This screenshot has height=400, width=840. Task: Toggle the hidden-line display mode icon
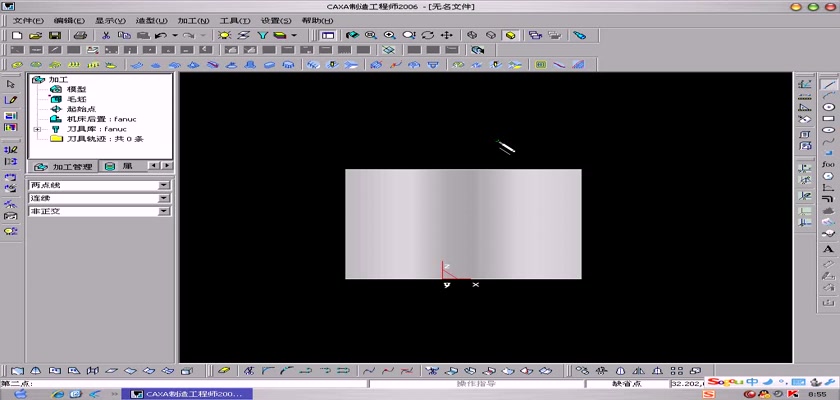pyautogui.click(x=491, y=35)
